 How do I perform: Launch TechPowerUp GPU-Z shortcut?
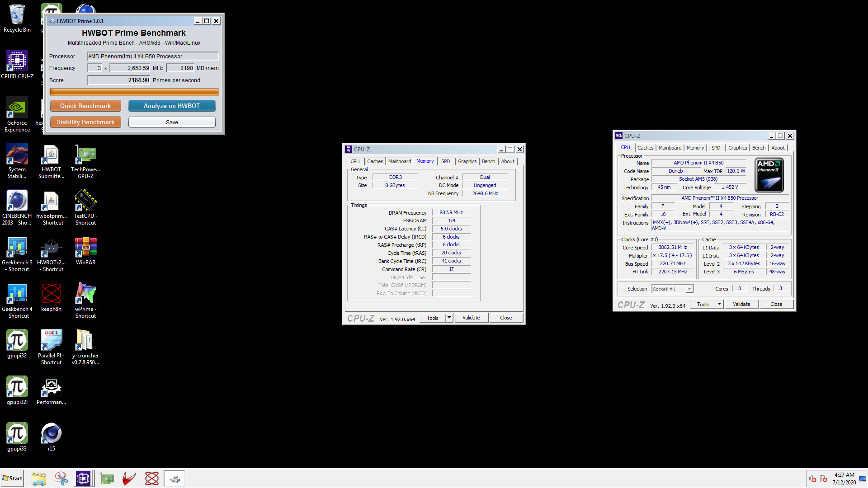coord(85,161)
